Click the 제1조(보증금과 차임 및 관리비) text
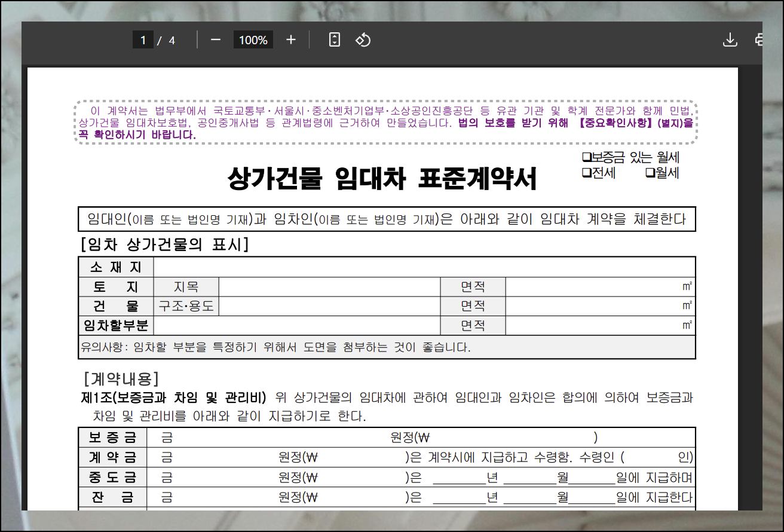784x532 pixels. 173,398
